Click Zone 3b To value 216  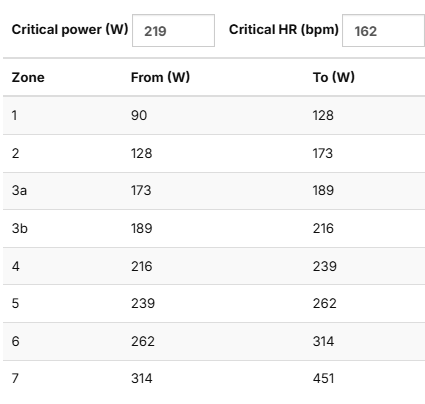point(323,228)
